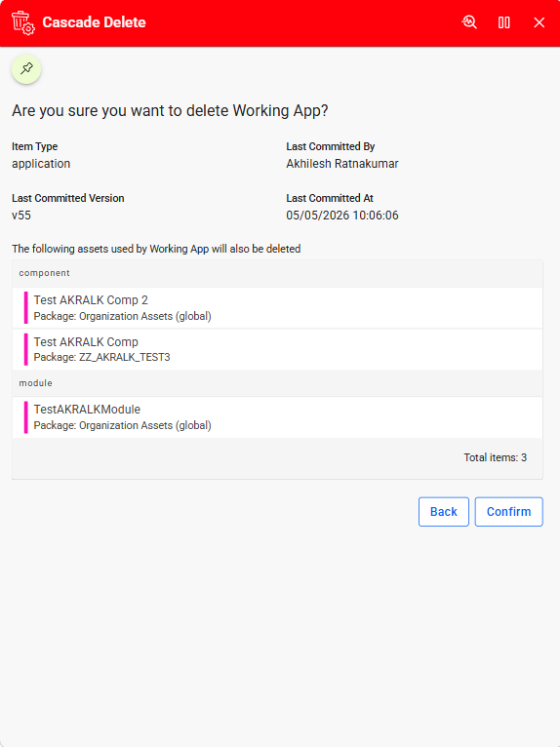Collapse the module group header
Screen dimensions: 560x747
pyautogui.click(x=277, y=383)
